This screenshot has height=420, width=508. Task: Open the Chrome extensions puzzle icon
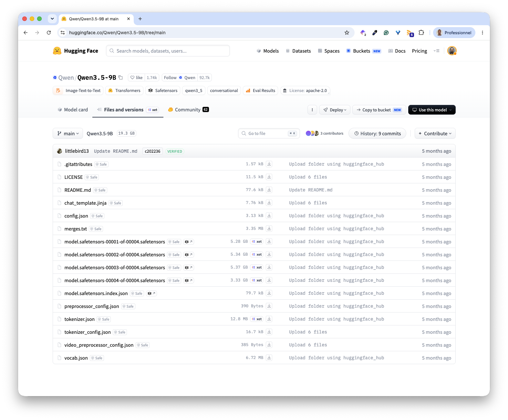click(421, 33)
